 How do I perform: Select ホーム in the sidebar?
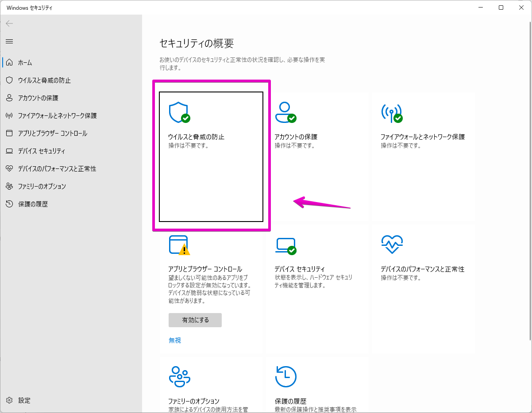(25, 63)
